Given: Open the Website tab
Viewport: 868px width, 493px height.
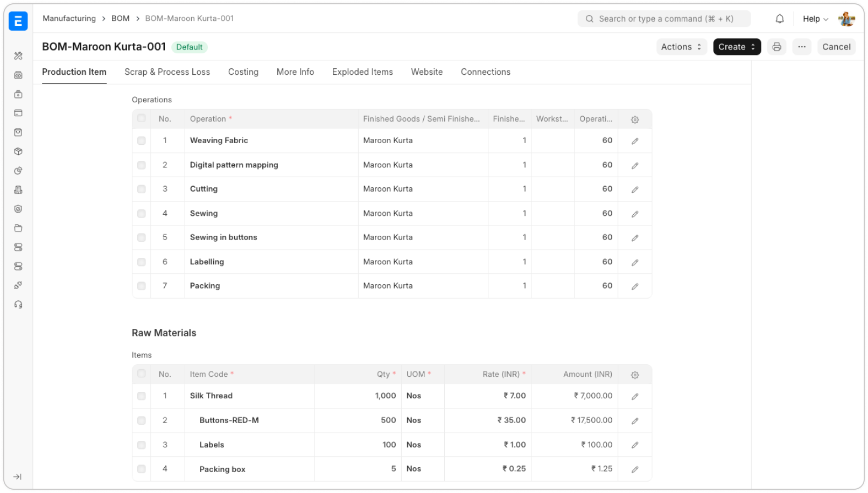Looking at the screenshot, I should (427, 72).
